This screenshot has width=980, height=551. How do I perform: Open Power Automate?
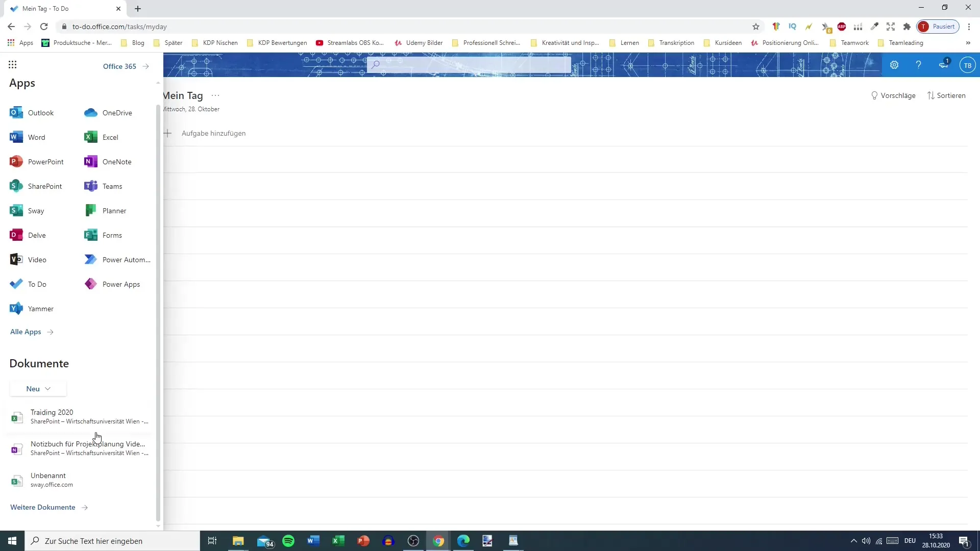click(x=117, y=260)
